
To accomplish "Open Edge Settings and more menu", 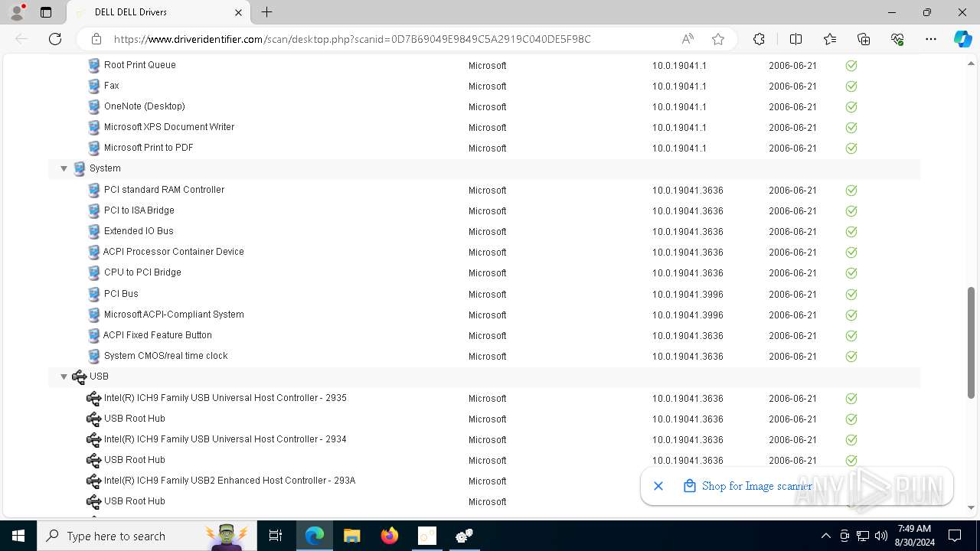I will [931, 39].
